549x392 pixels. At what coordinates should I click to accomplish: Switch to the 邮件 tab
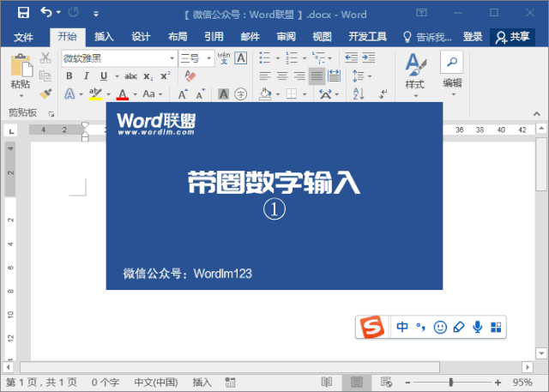coord(250,37)
